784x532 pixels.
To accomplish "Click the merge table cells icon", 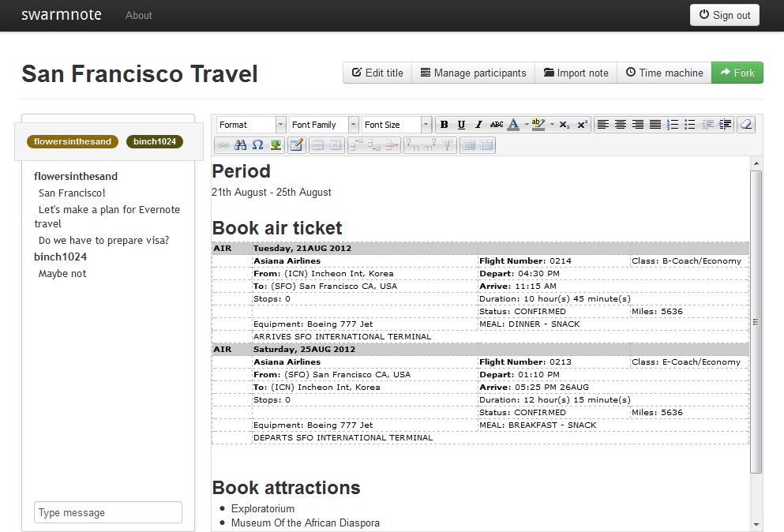I will click(486, 145).
